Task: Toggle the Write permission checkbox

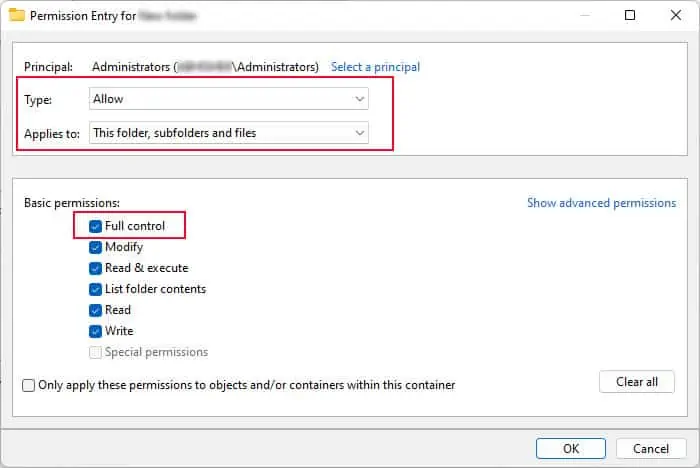Action: pos(95,331)
